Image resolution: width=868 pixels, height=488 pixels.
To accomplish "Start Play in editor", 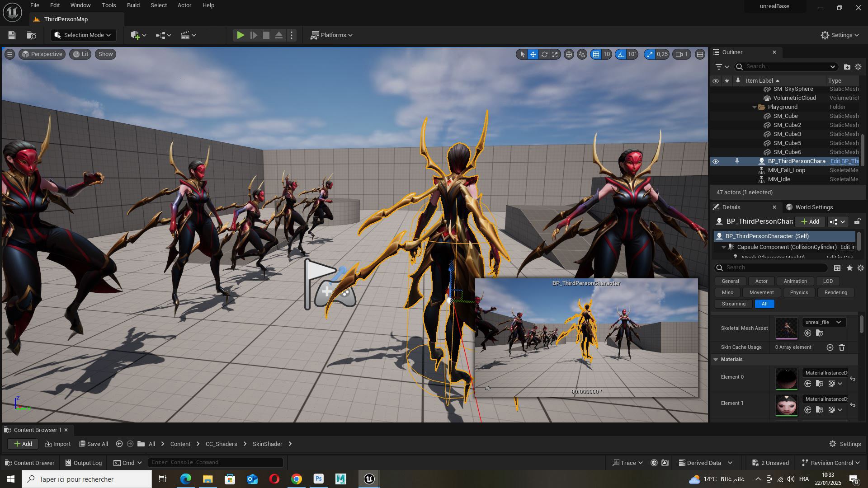I will click(241, 35).
